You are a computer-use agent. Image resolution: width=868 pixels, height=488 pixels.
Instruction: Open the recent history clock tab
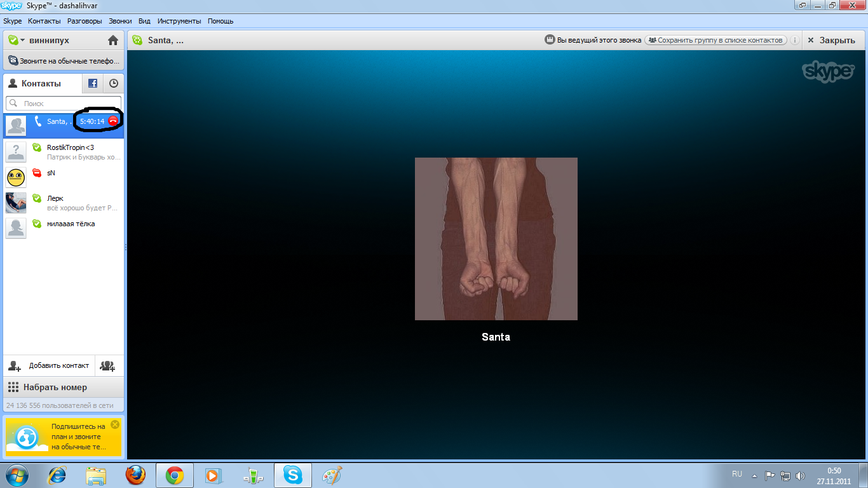tap(113, 83)
